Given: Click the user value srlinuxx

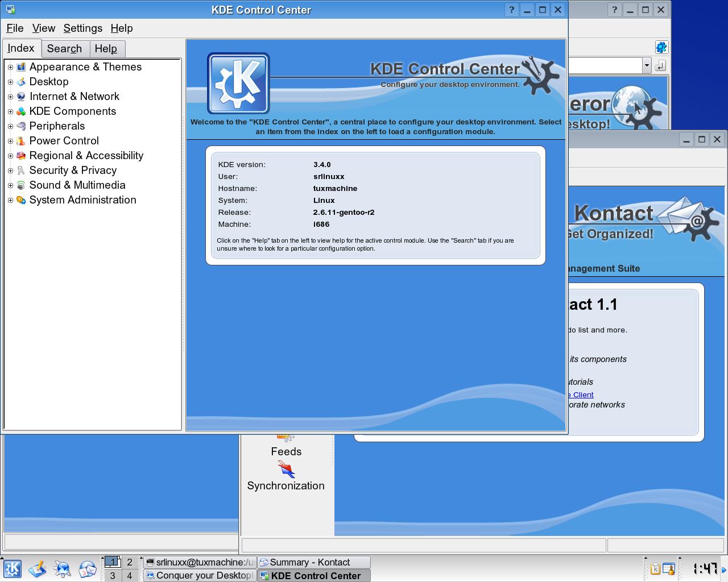Looking at the screenshot, I should pyautogui.click(x=329, y=176).
